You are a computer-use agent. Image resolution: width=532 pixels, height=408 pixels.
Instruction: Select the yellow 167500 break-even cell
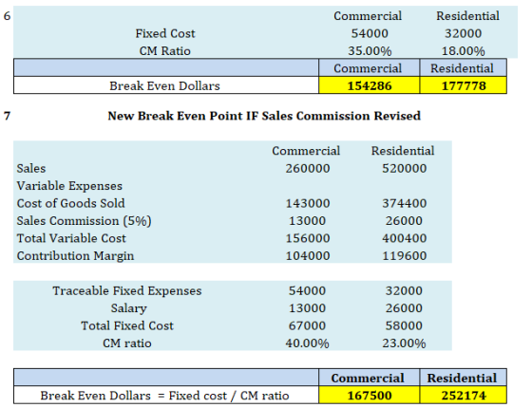[x=370, y=395]
